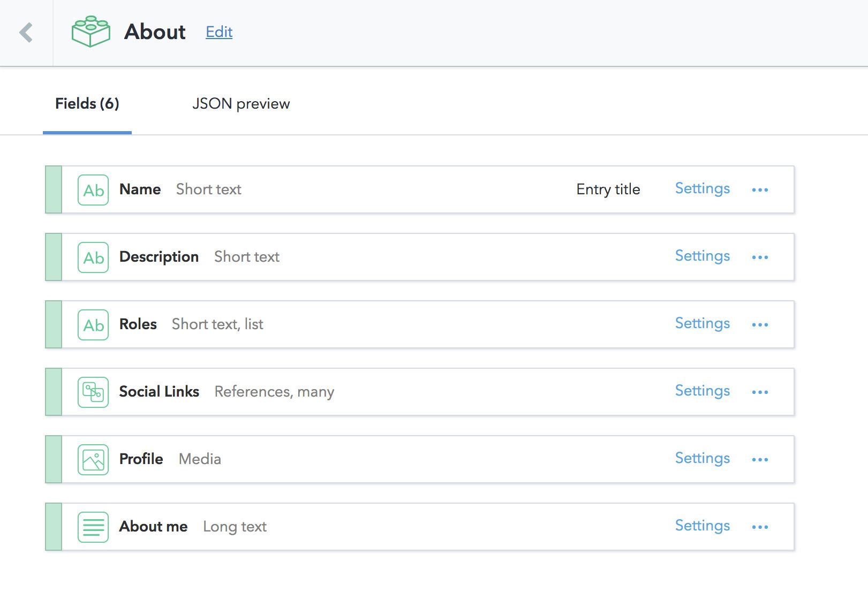The height and width of the screenshot is (600, 868).
Task: Click the back arrow chevron
Action: coord(26,33)
